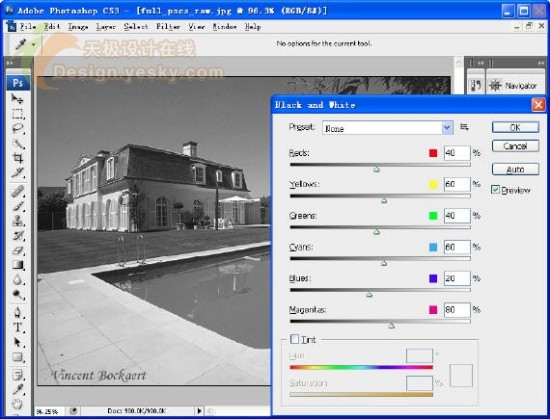This screenshot has height=419, width=550.
Task: Select the Rectangular Marquee tool
Action: 18,114
